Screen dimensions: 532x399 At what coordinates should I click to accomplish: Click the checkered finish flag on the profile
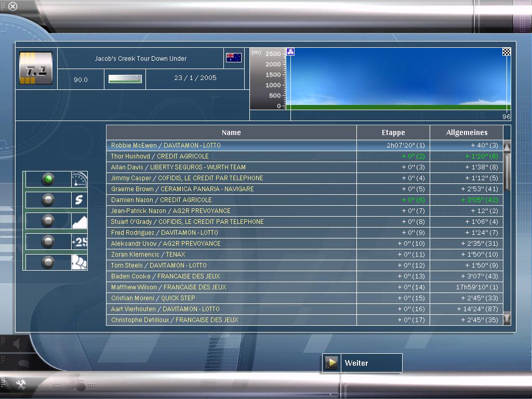(x=507, y=51)
